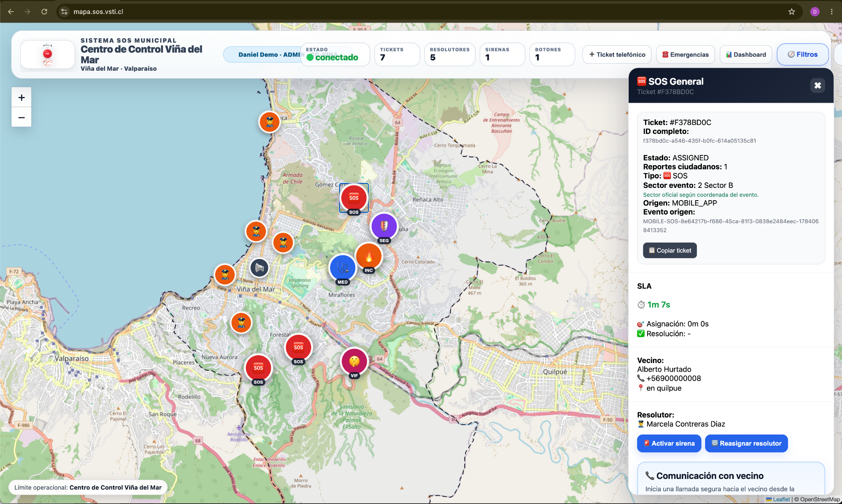Select the leftmost officer marker near Avenida Alessandri
The height and width of the screenshot is (504, 842).
click(256, 231)
